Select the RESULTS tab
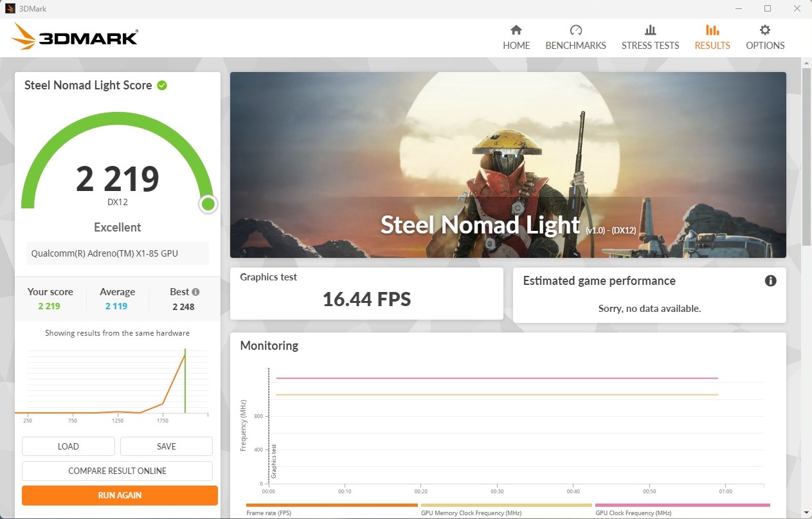 pyautogui.click(x=712, y=37)
